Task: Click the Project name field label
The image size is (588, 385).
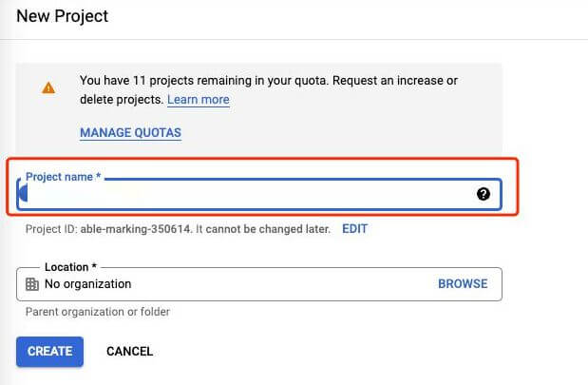Action: [63, 177]
